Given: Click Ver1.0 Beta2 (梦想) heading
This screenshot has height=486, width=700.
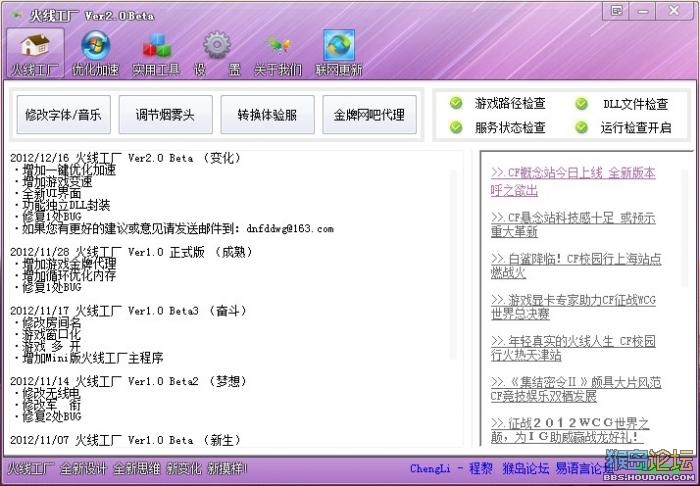Looking at the screenshot, I should point(129,381).
